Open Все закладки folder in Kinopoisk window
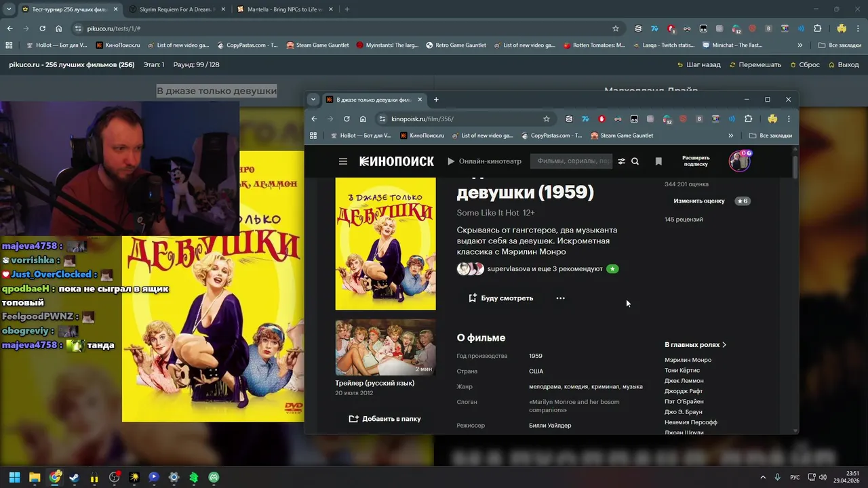The image size is (868, 488). pyautogui.click(x=770, y=136)
